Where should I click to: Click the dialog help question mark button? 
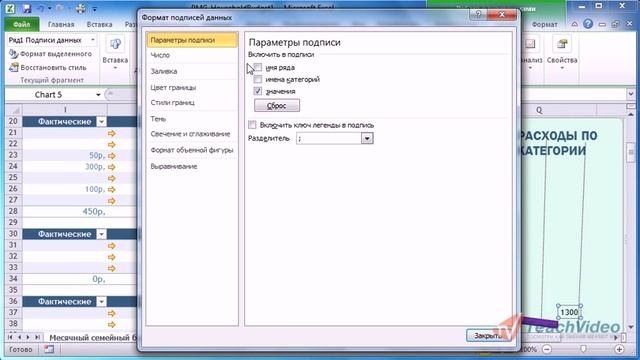[478, 14]
